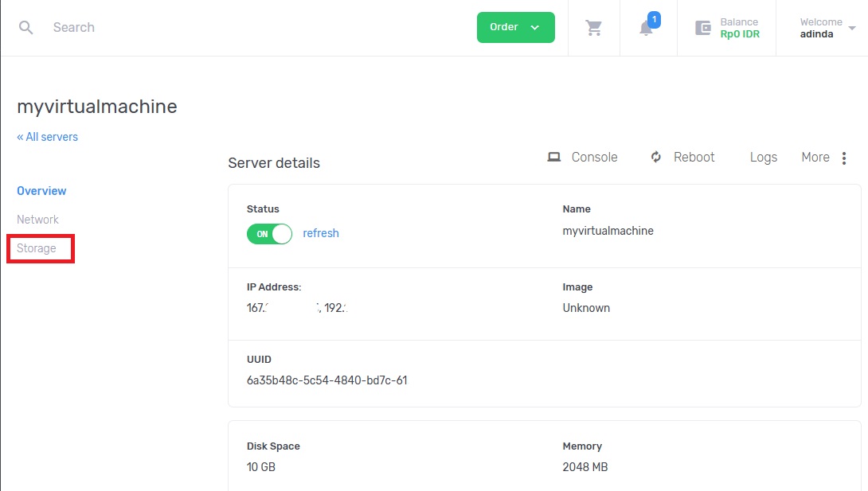
Task: Focus the Search input field
Action: coord(73,27)
